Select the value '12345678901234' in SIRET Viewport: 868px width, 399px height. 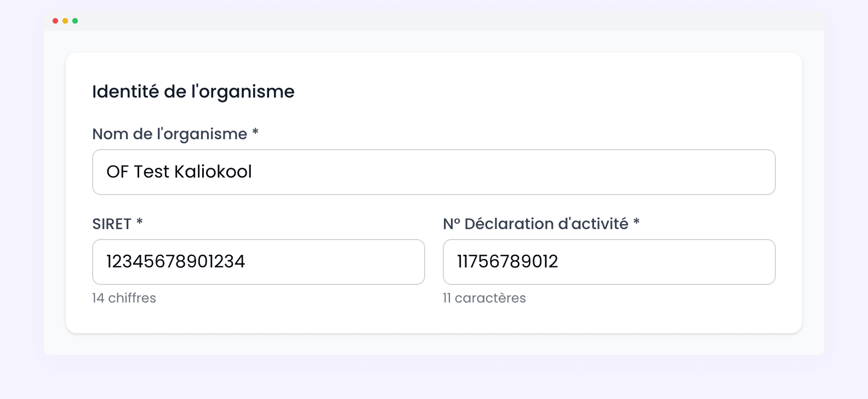pos(175,261)
